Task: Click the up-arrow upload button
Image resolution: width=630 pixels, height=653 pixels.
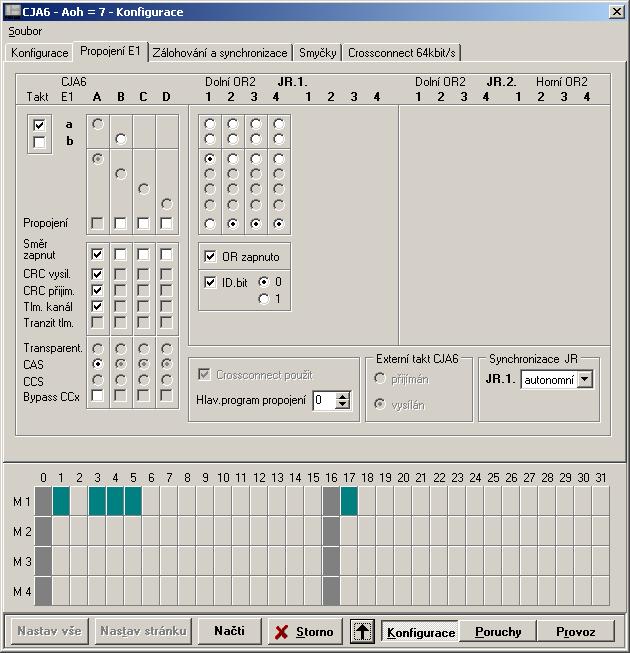Action: click(x=362, y=631)
